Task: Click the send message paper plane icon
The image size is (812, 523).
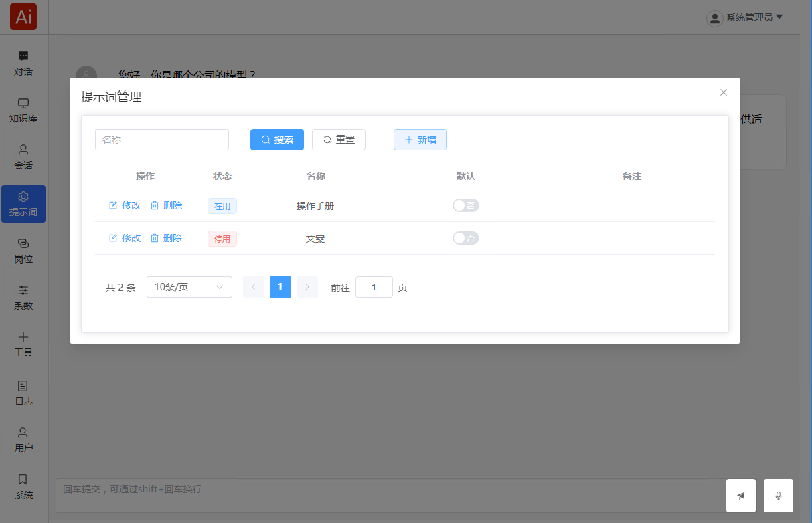Action: point(740,496)
